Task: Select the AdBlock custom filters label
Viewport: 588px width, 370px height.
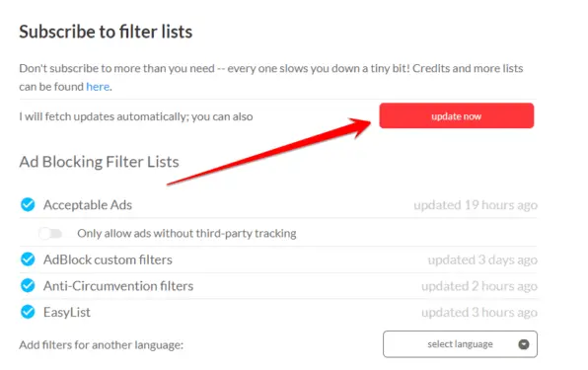Action: (x=108, y=259)
